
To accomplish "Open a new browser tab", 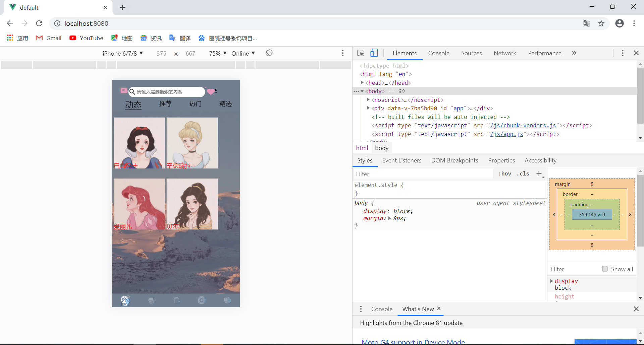I will tap(123, 7).
